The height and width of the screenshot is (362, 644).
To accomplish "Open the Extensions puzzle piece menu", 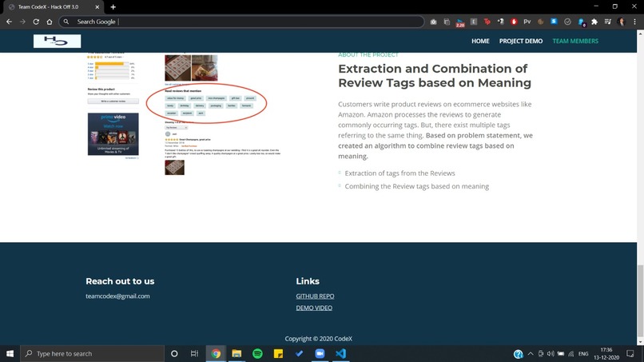I will [x=594, y=22].
